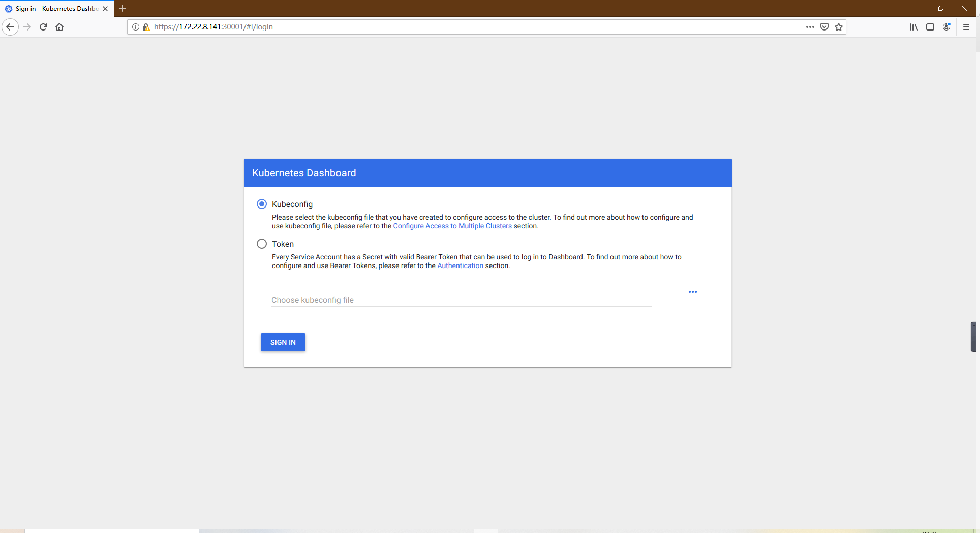Open Configure Access to Multiple Clusters link
Viewport: 980px width, 533px height.
pos(452,226)
